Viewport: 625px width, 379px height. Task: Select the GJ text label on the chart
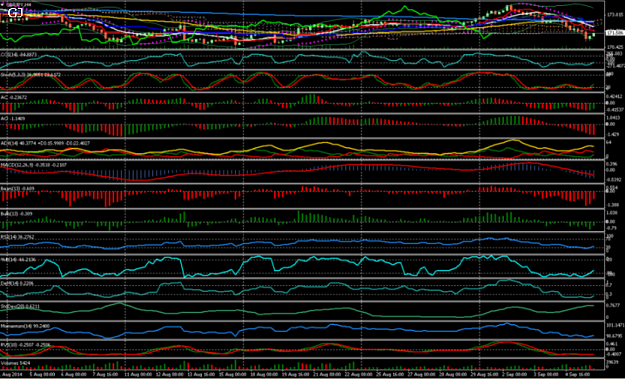[x=15, y=13]
